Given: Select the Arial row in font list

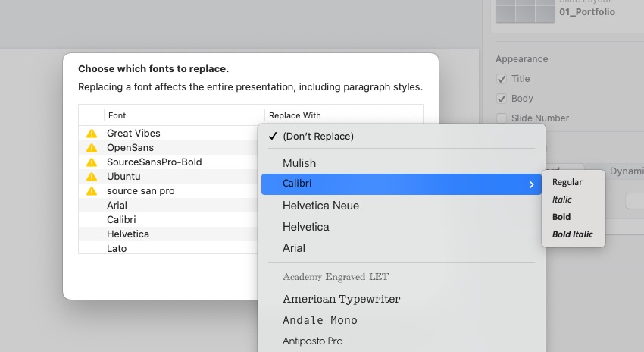Looking at the screenshot, I should click(x=168, y=205).
